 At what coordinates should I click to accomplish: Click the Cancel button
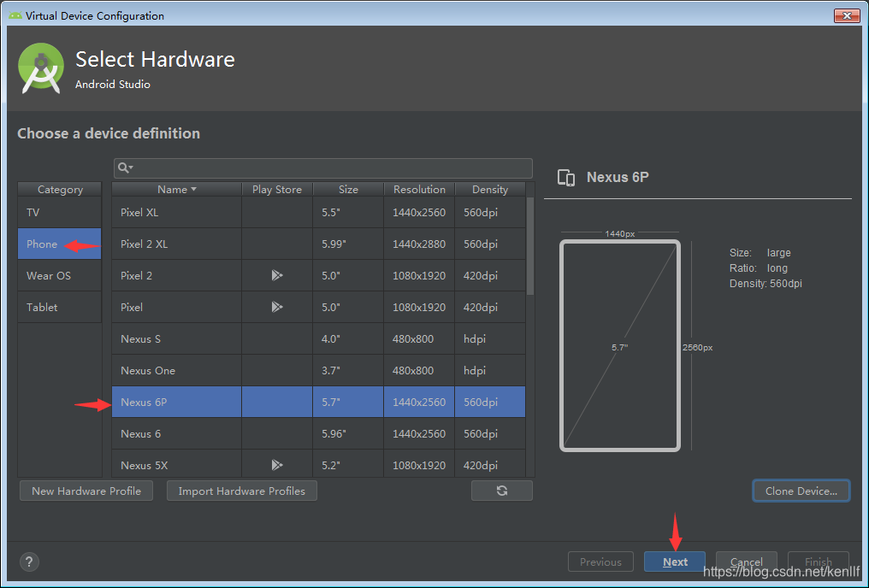(746, 562)
